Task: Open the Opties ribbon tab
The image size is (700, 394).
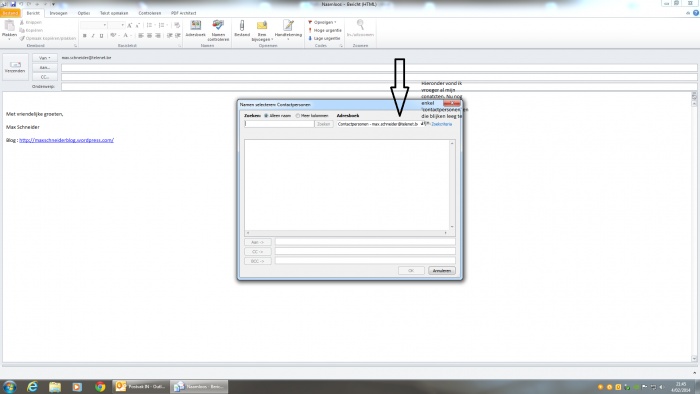Action: (83, 13)
